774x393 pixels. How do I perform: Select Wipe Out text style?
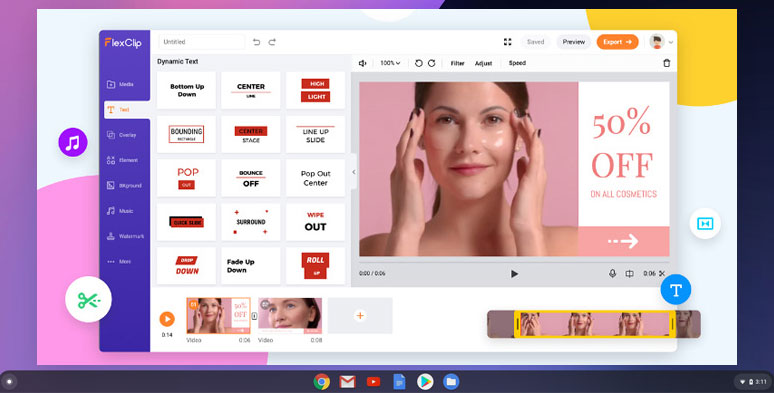coord(315,222)
